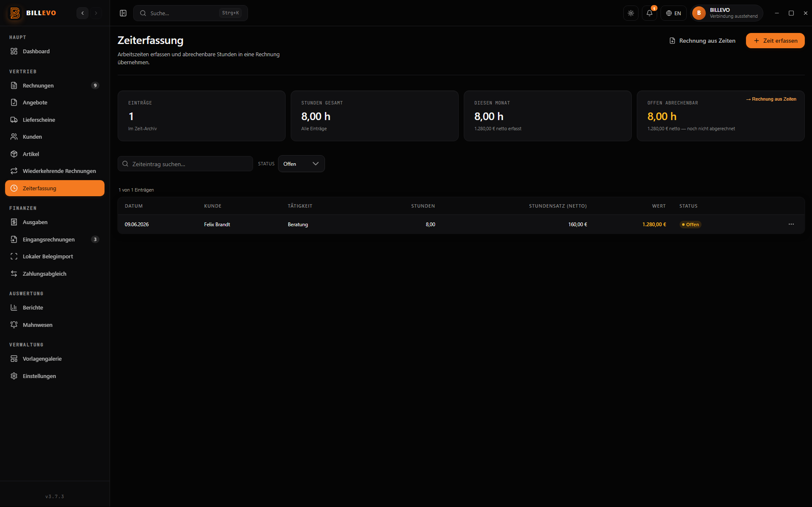Image resolution: width=812 pixels, height=507 pixels.
Task: Click the 1.280,00 € value cell
Action: pyautogui.click(x=654, y=225)
